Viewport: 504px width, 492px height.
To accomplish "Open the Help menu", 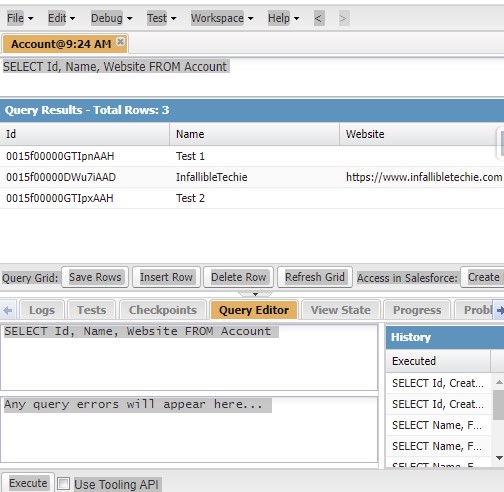I will [283, 18].
